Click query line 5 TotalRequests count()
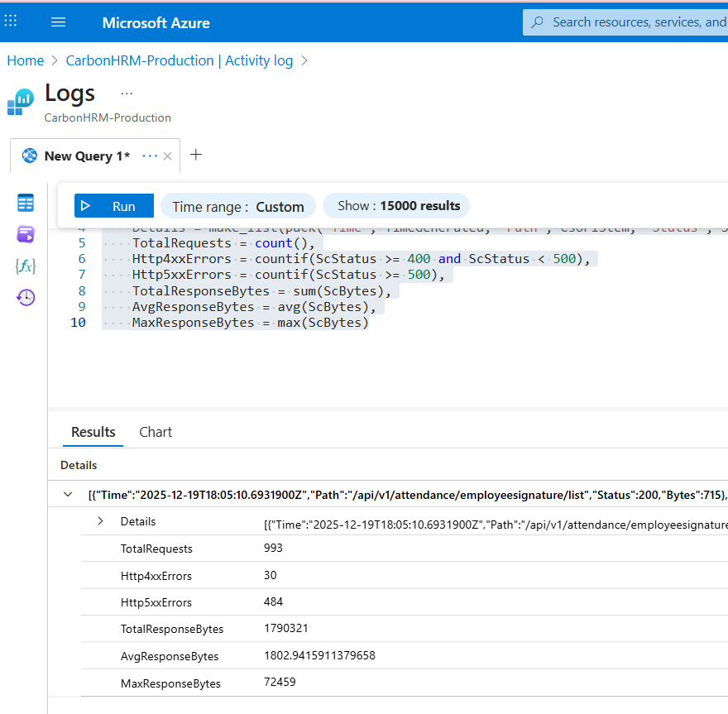 click(223, 243)
